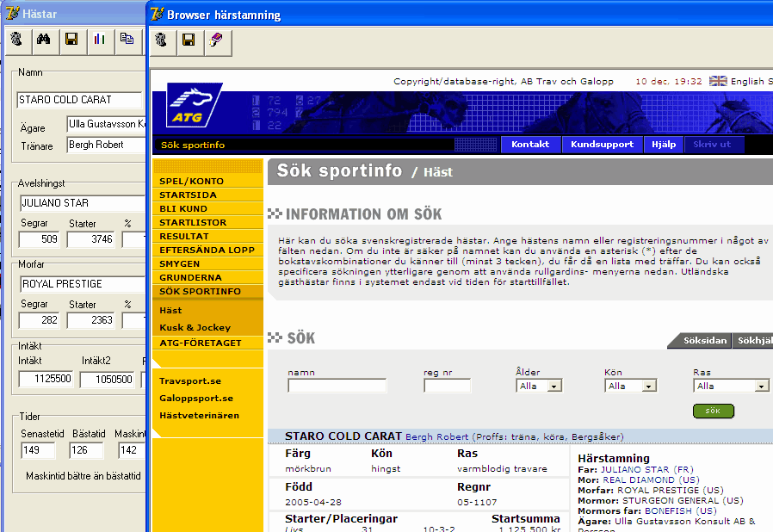The height and width of the screenshot is (532, 773).
Task: Switch to the Sökhjälp tab
Action: coord(754,340)
